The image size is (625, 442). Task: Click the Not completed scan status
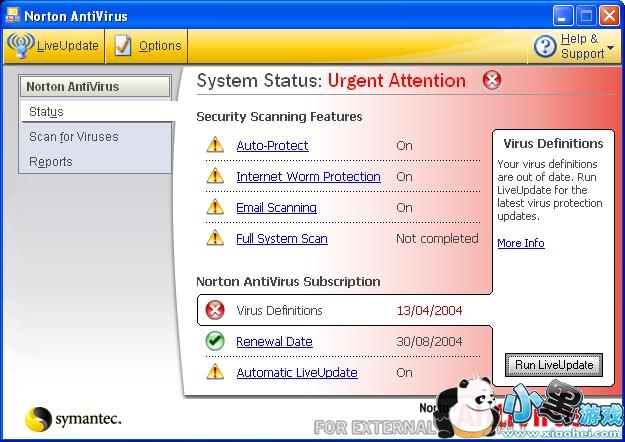[437, 238]
